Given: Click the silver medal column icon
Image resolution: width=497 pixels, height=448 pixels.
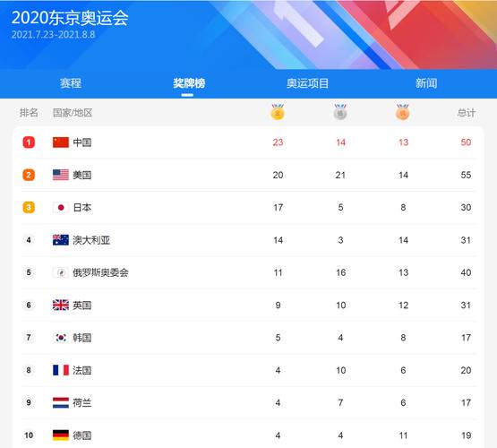Looking at the screenshot, I should pos(340,112).
